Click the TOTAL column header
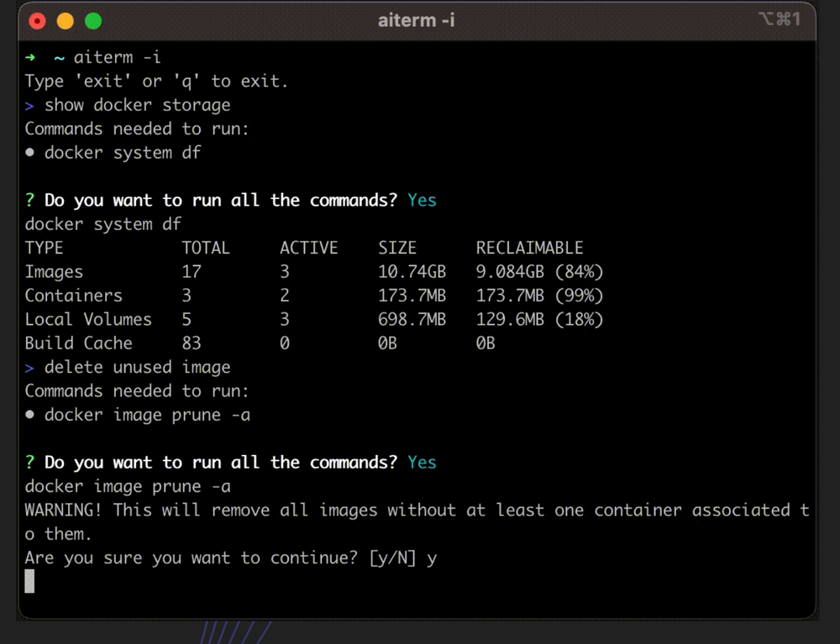This screenshot has width=840, height=644. tap(206, 248)
